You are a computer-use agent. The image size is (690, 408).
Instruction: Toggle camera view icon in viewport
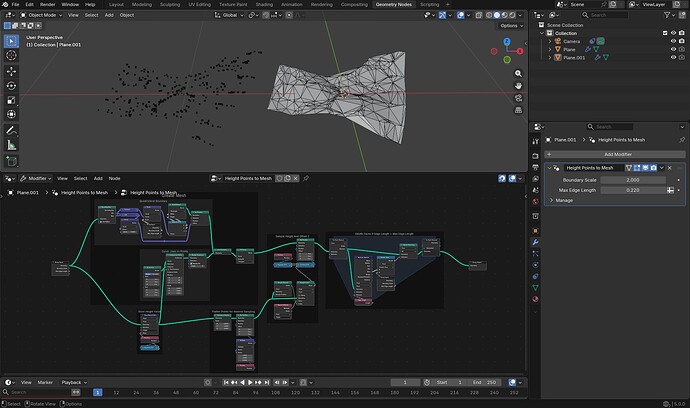pyautogui.click(x=518, y=98)
